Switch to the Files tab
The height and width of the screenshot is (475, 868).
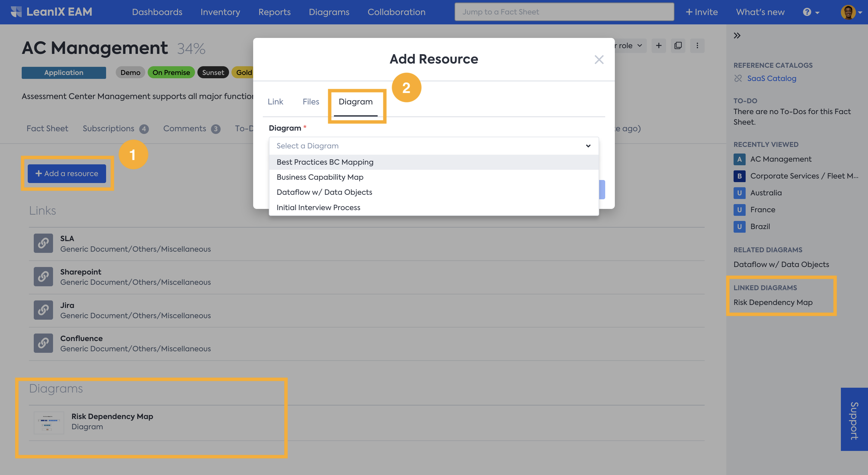tap(310, 102)
